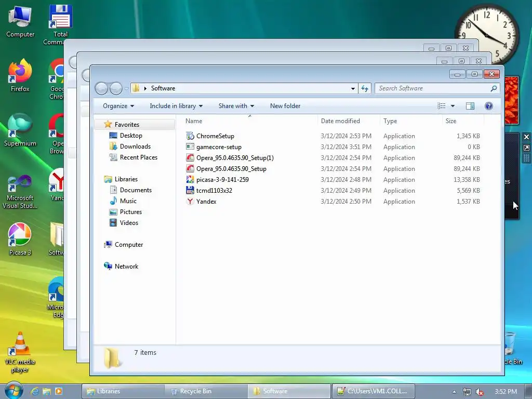532x399 pixels.
Task: Expand the Software breadcrumb arrow
Action: coord(145,88)
